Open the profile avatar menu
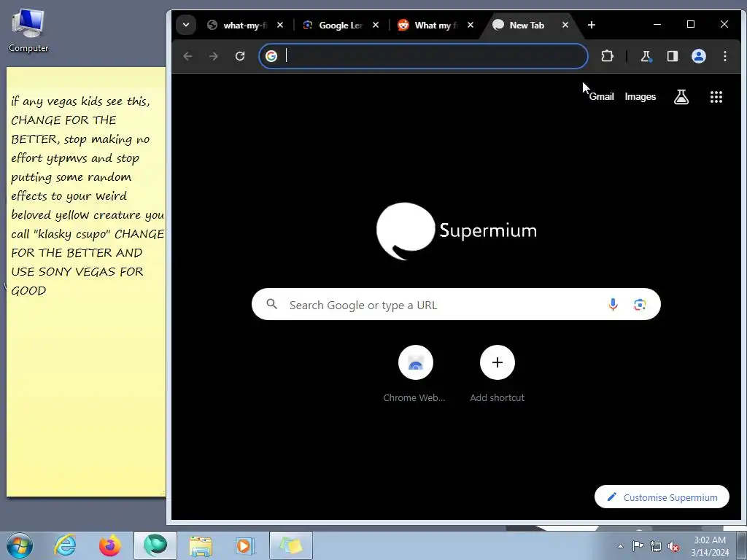Viewport: 747px width, 560px height. tap(698, 56)
